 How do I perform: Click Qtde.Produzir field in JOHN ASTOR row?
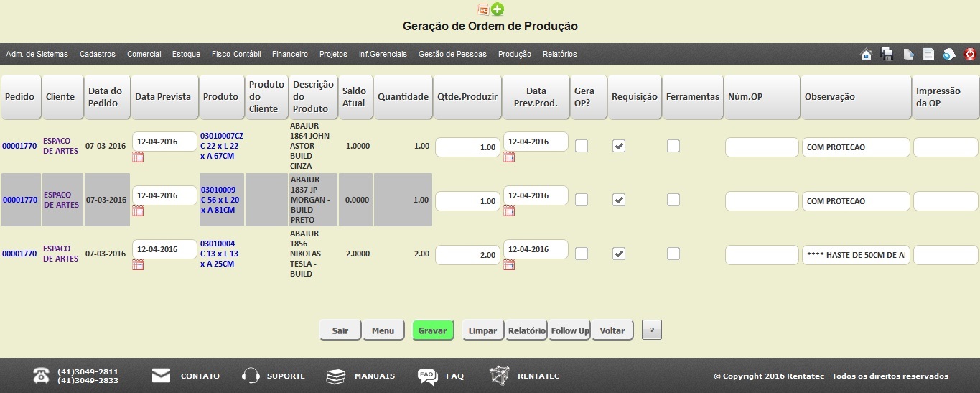[467, 147]
